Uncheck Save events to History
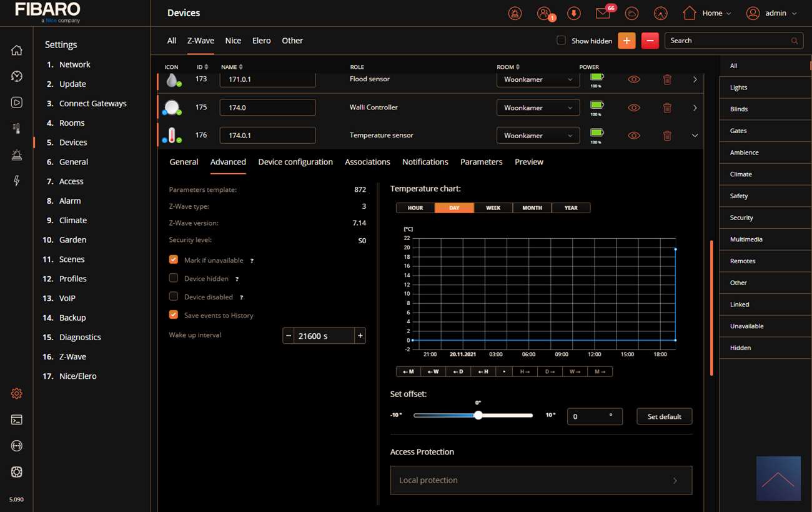 pyautogui.click(x=174, y=315)
